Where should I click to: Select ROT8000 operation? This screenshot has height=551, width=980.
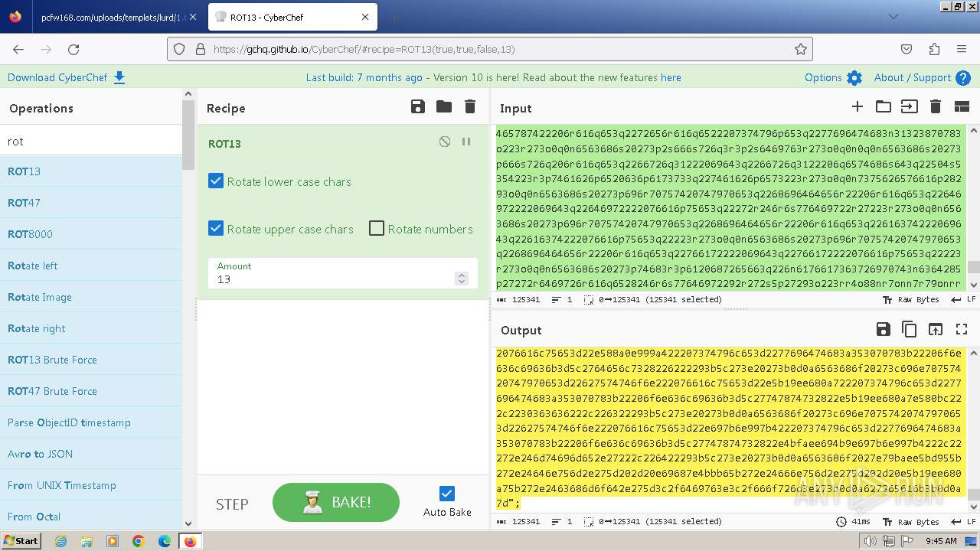(x=91, y=234)
